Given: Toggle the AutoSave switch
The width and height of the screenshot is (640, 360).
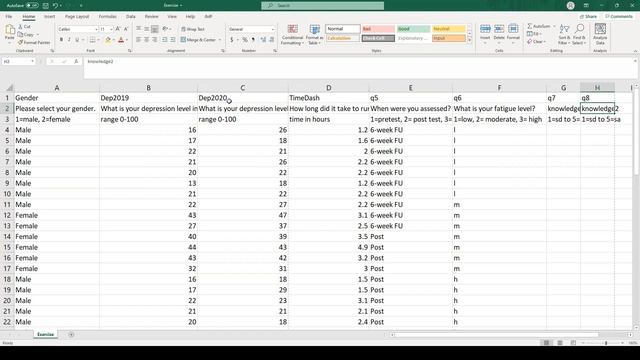Looking at the screenshot, I should 32,6.
